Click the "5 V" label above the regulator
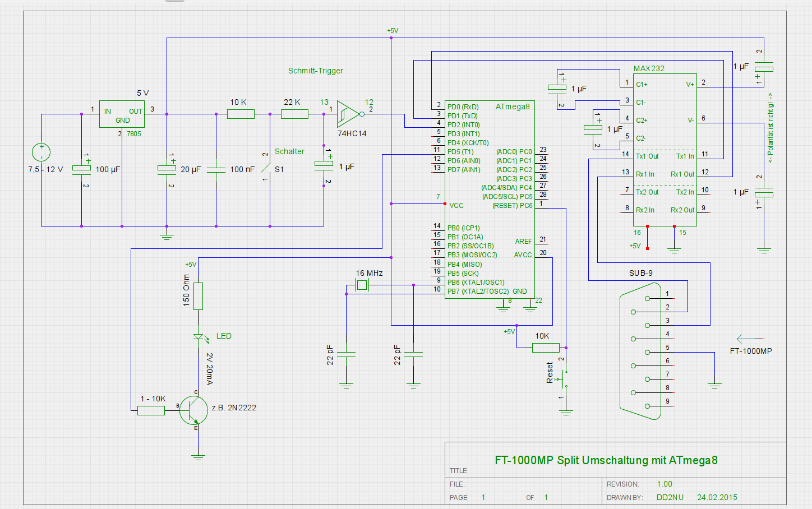The image size is (812, 509). (x=143, y=93)
